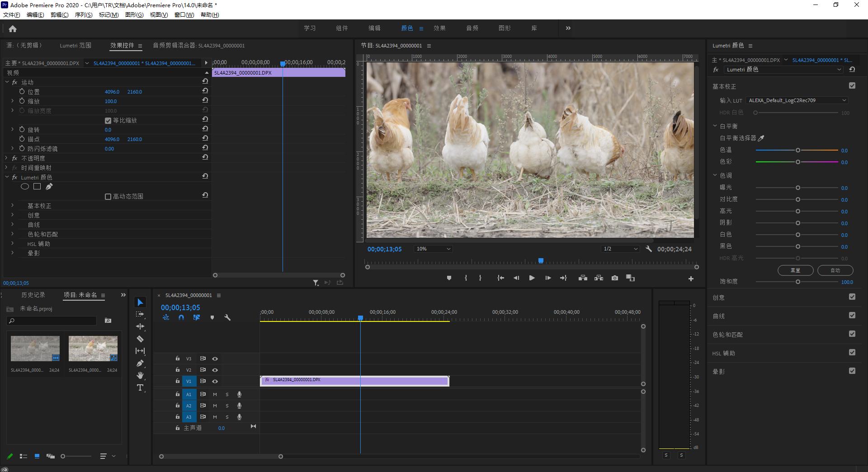Click the Home icon
868x472 pixels.
pos(13,29)
